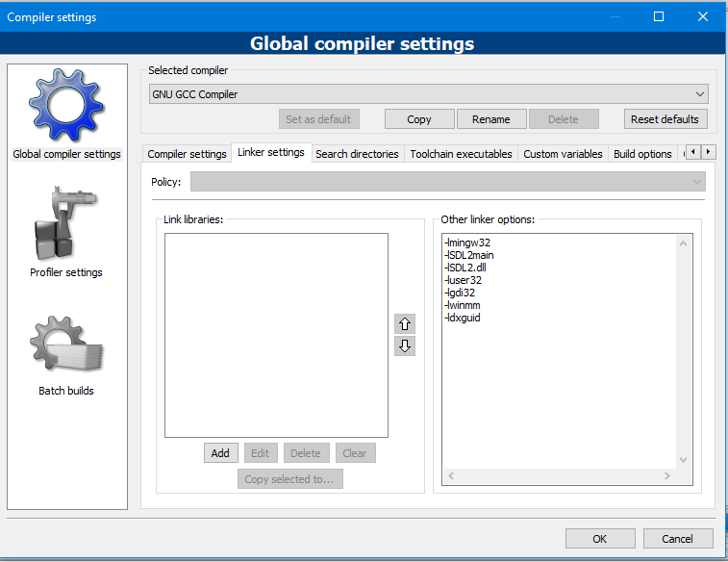Click the -luser32 linker option line
Screen dimensions: 728x562
[x=463, y=280]
